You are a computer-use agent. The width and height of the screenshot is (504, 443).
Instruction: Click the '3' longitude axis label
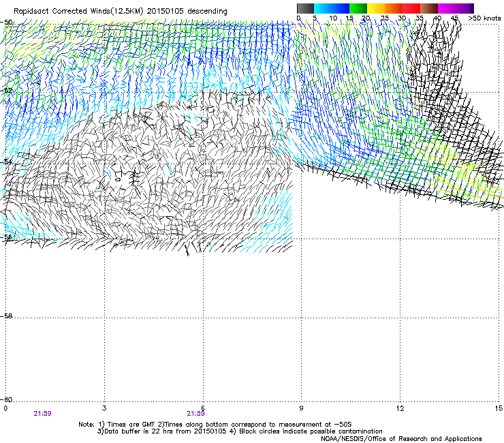[104, 408]
